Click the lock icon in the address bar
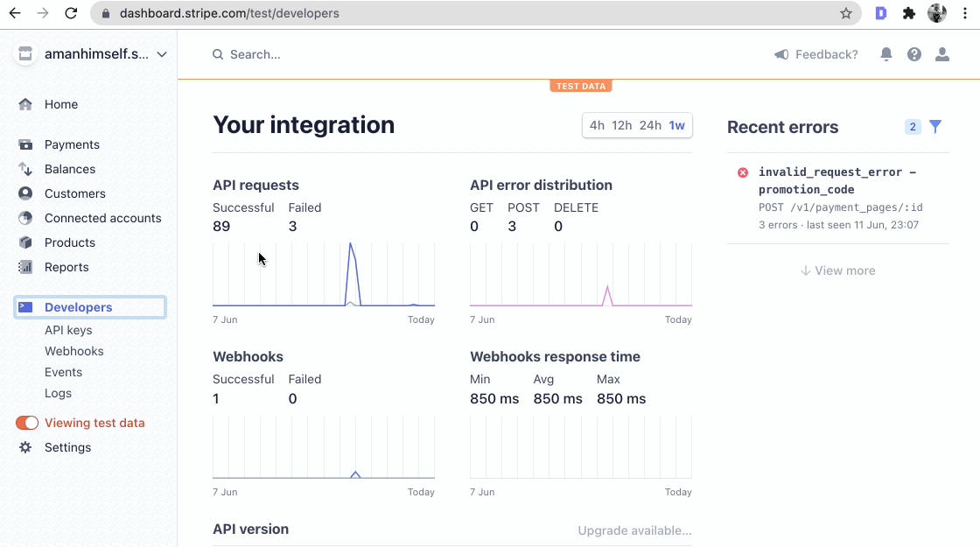The height and width of the screenshot is (547, 980). (106, 13)
